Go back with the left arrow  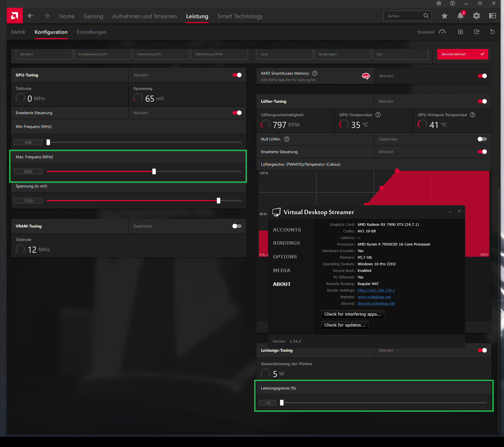[x=30, y=16]
